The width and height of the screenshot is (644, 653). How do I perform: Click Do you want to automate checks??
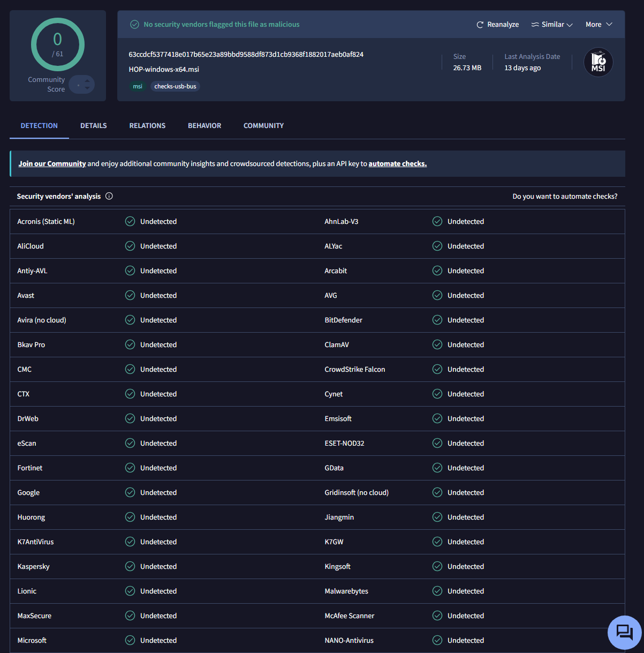[565, 197]
